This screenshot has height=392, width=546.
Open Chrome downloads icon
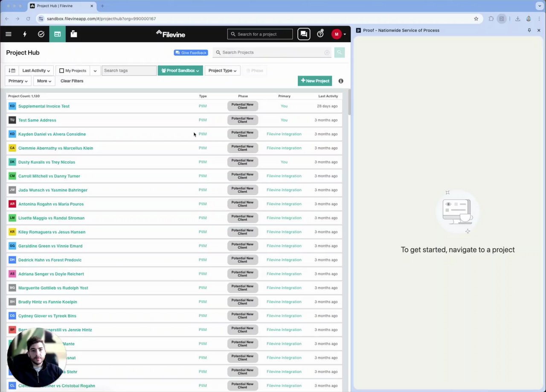[517, 19]
